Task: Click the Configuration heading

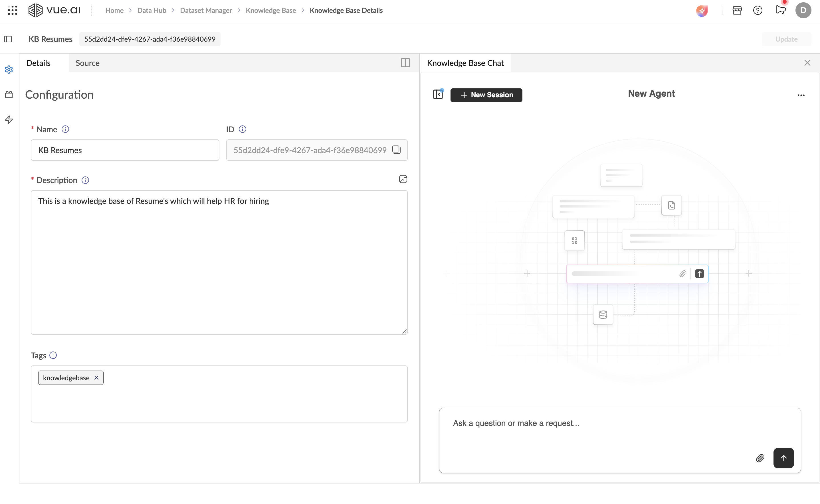Action: point(59,95)
